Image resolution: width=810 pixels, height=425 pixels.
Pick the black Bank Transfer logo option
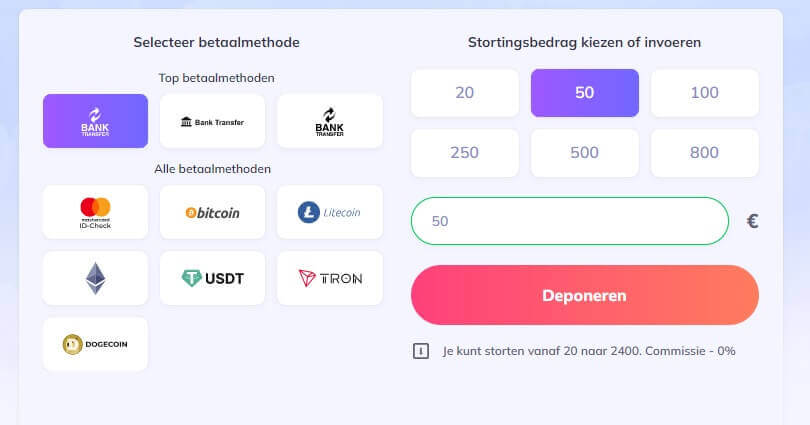330,121
